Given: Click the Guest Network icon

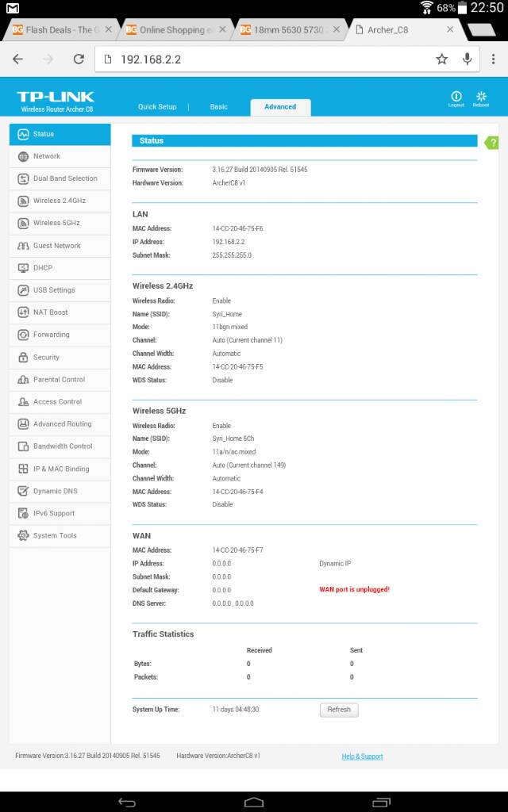Looking at the screenshot, I should coord(23,246).
